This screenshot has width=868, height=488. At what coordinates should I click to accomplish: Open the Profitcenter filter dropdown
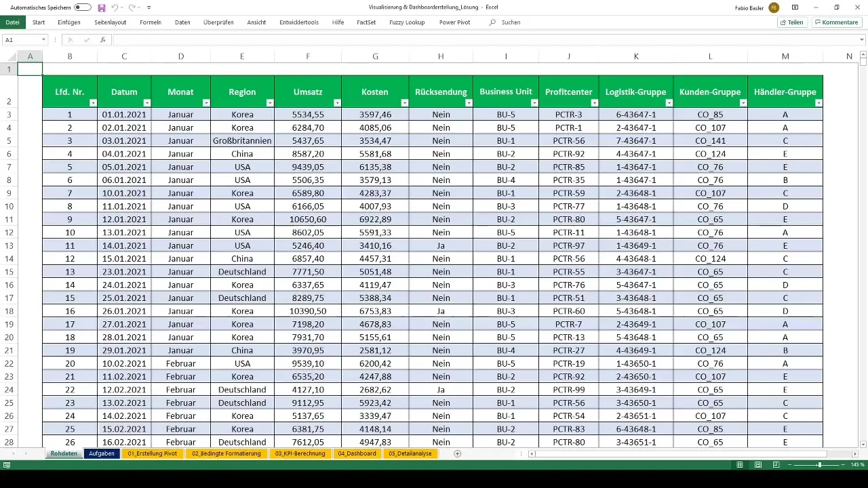point(594,103)
